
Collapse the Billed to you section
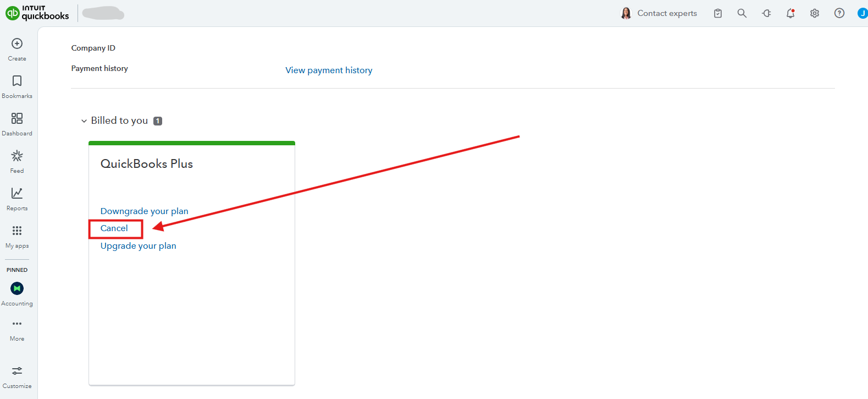pos(84,121)
